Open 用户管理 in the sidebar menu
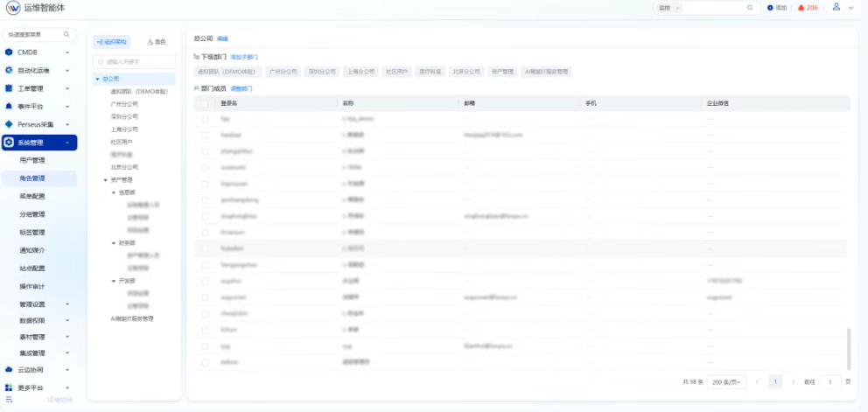This screenshot has height=412, width=868. point(32,160)
